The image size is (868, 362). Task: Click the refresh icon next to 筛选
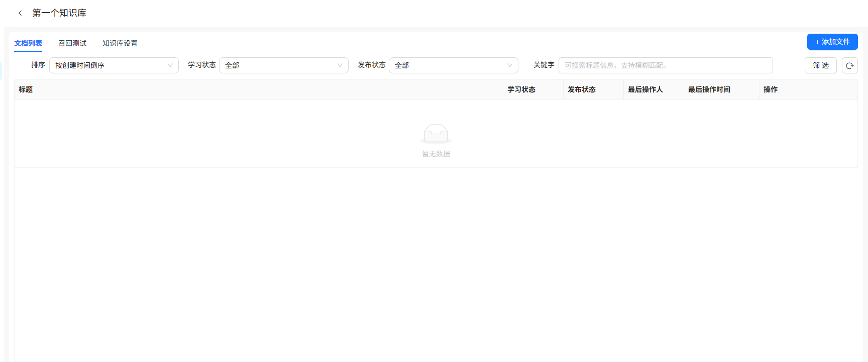(x=849, y=65)
